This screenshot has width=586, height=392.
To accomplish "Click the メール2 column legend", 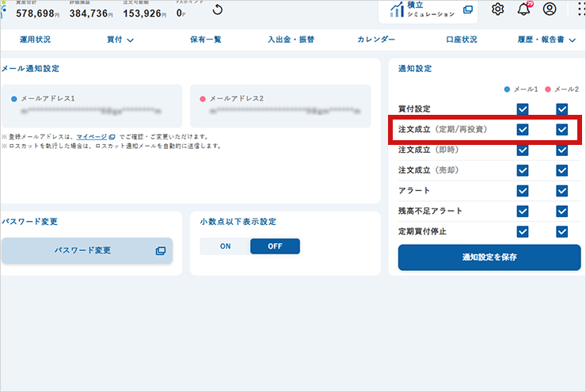I will click(x=561, y=89).
